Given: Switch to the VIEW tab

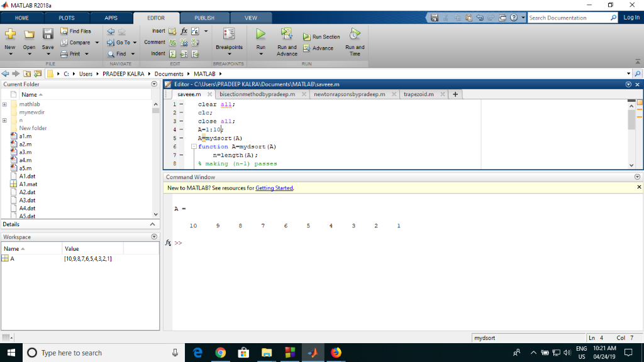Looking at the screenshot, I should (250, 18).
